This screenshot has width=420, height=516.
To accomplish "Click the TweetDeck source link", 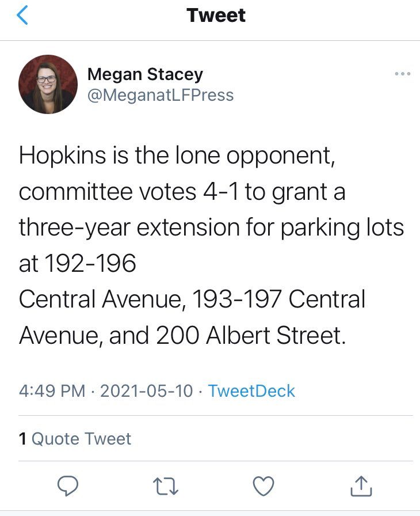I will [x=251, y=391].
